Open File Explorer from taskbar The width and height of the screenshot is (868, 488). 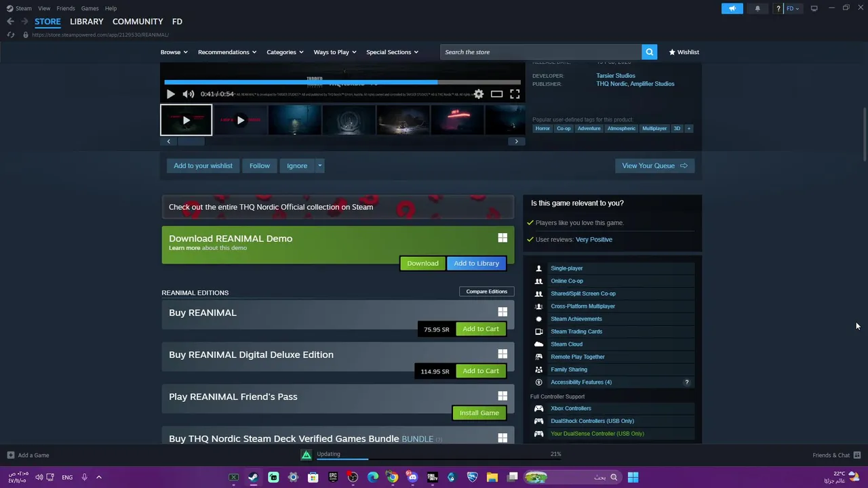click(x=492, y=477)
